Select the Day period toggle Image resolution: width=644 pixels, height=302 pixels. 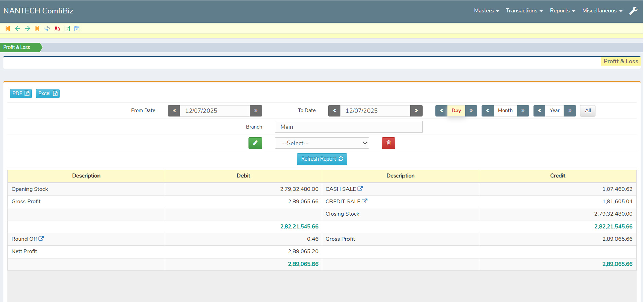[456, 111]
